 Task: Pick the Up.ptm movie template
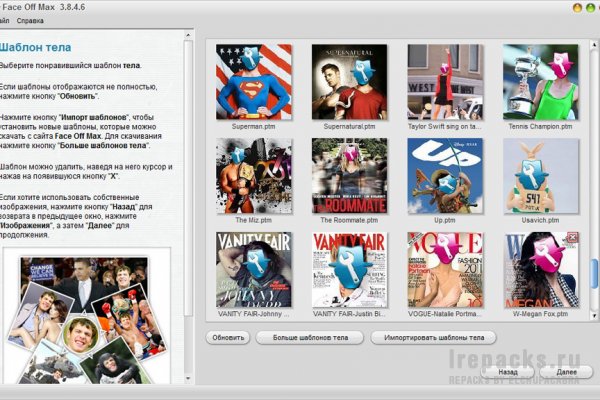tap(445, 176)
